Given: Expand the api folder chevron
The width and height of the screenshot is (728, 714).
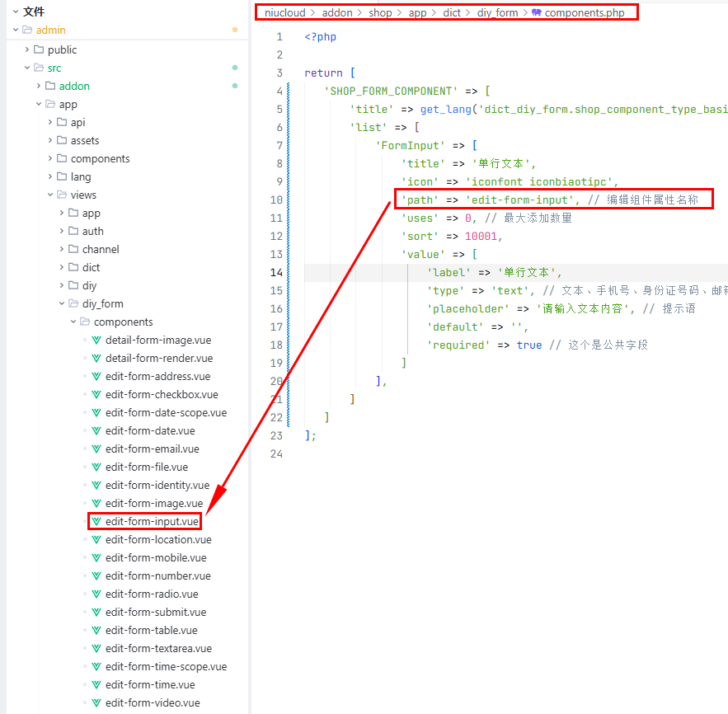Looking at the screenshot, I should point(49,123).
